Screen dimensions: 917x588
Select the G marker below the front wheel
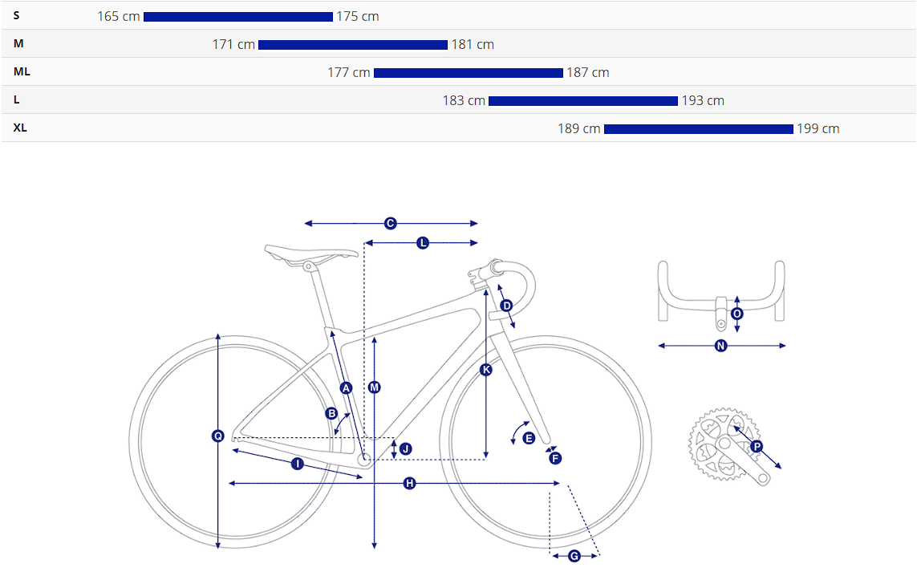point(574,556)
